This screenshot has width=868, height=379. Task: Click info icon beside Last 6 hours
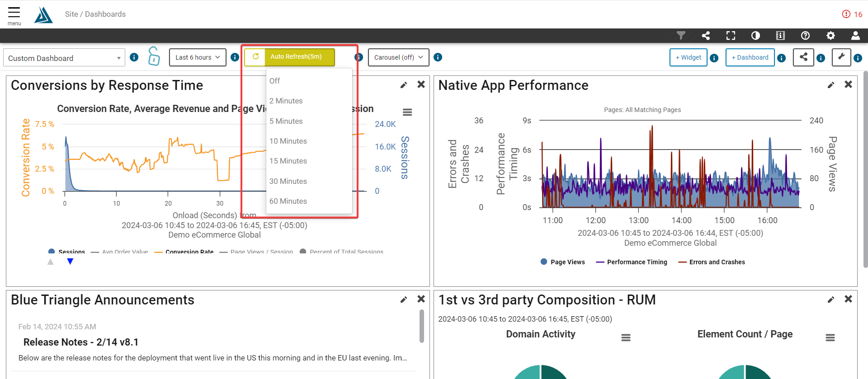tap(235, 57)
